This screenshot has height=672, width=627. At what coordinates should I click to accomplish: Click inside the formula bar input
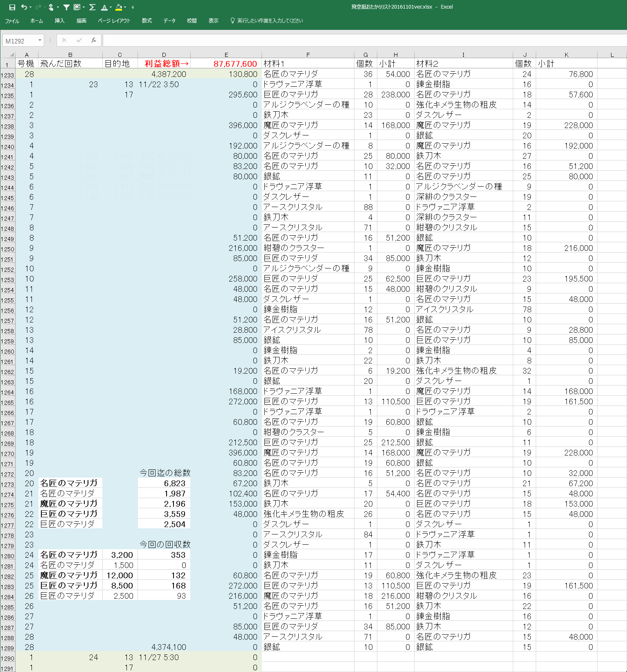[360, 40]
